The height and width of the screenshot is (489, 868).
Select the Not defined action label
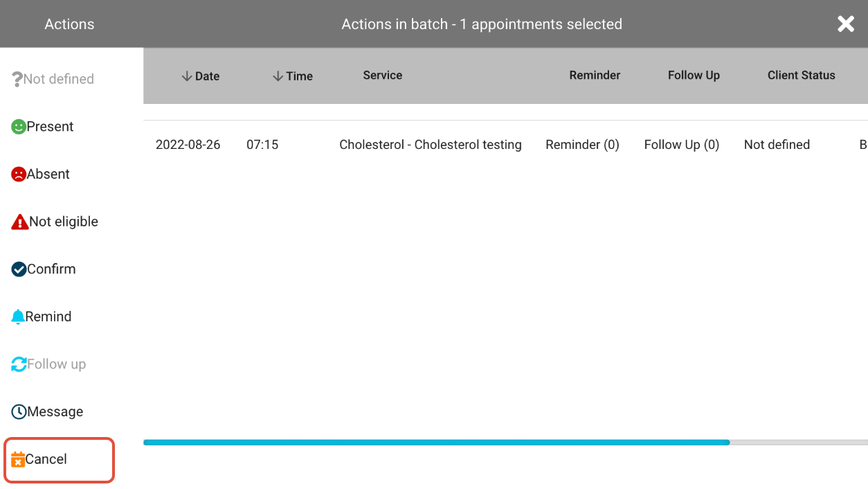pos(59,79)
